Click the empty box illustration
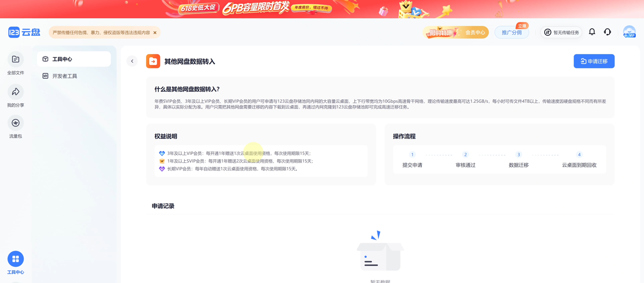Viewport: 644px width, 283px height. point(380,251)
